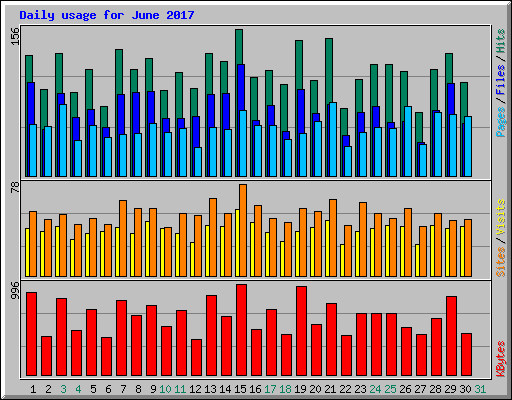
Task: Click the 78 axis label
Action: click(x=15, y=187)
